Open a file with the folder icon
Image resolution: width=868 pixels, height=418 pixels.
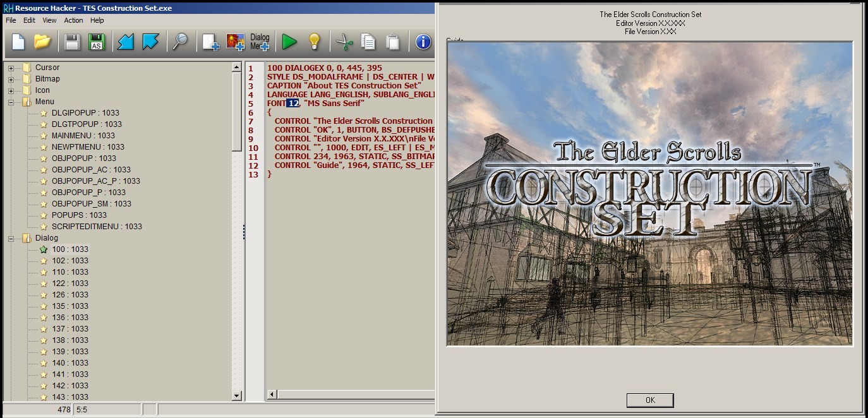(42, 42)
